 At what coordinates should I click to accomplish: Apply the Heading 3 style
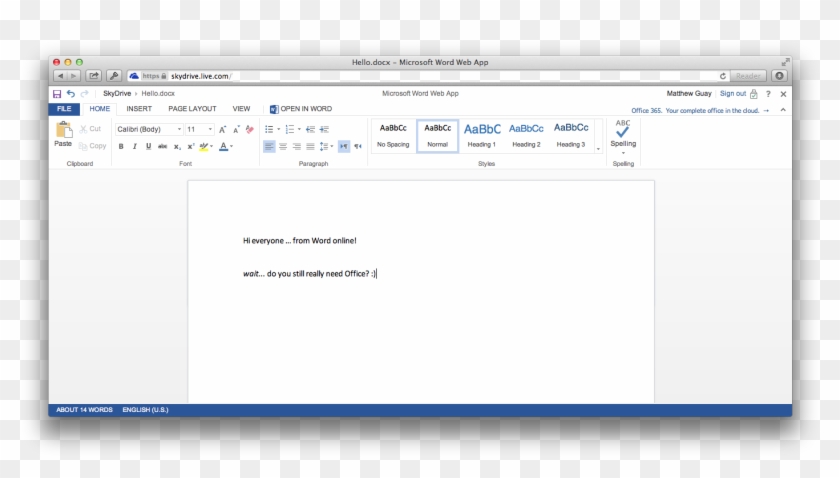pyautogui.click(x=571, y=136)
